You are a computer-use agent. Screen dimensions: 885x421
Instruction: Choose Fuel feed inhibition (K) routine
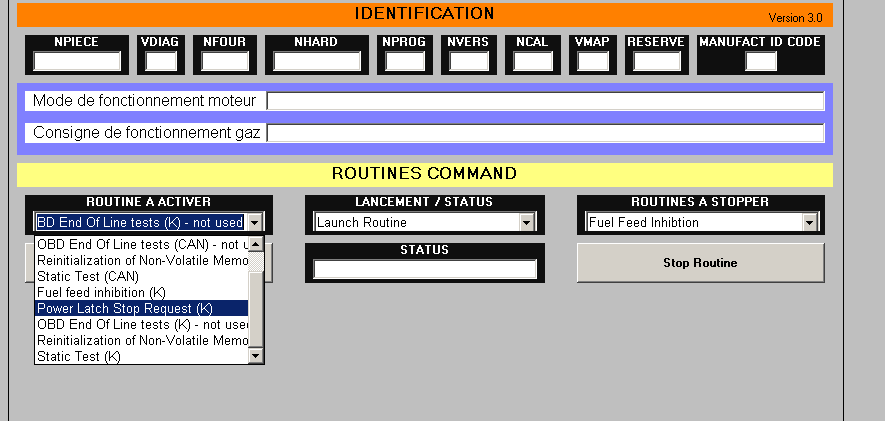(140, 292)
